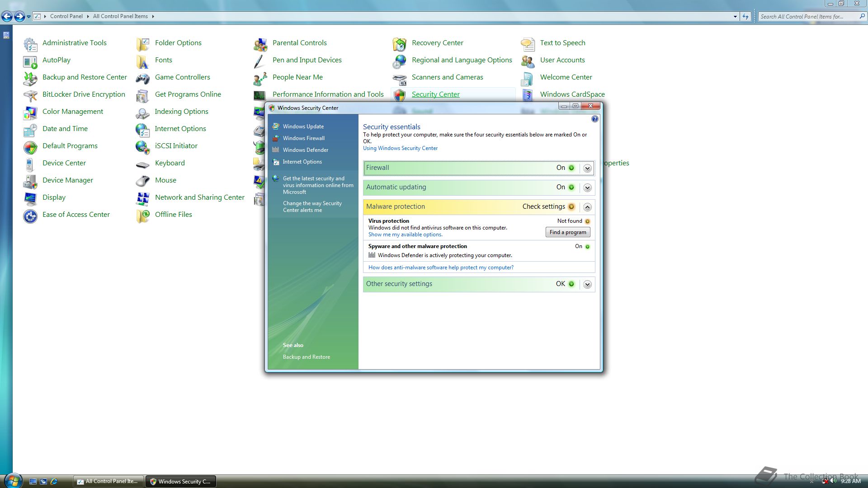Viewport: 868px width, 488px height.
Task: Open the Fonts icon
Action: pos(143,61)
